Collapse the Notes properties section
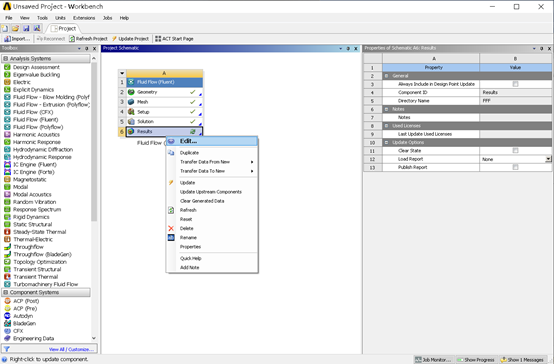This screenshot has height=364, width=554. point(386,109)
